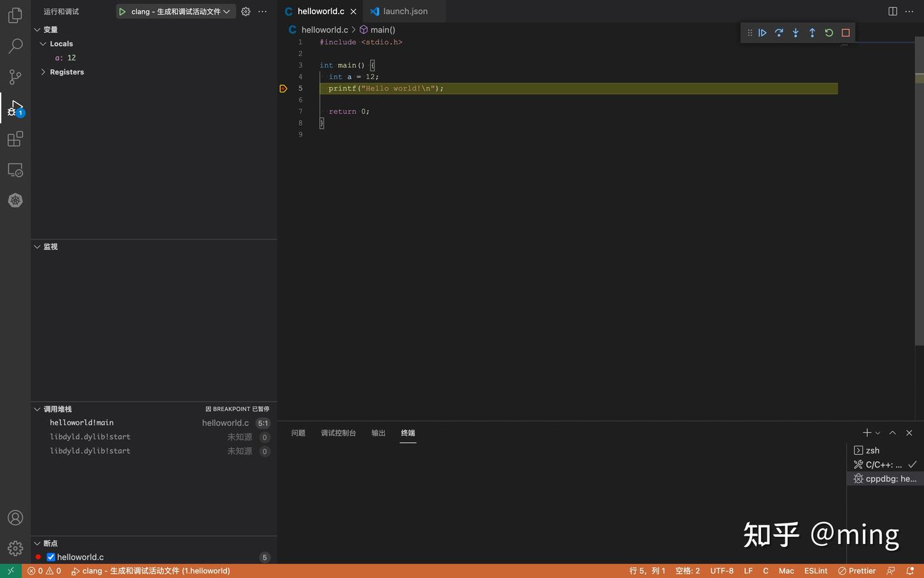Screen dimensions: 924x578
Task: Close the helloworld.c editor tab
Action: pyautogui.click(x=354, y=12)
